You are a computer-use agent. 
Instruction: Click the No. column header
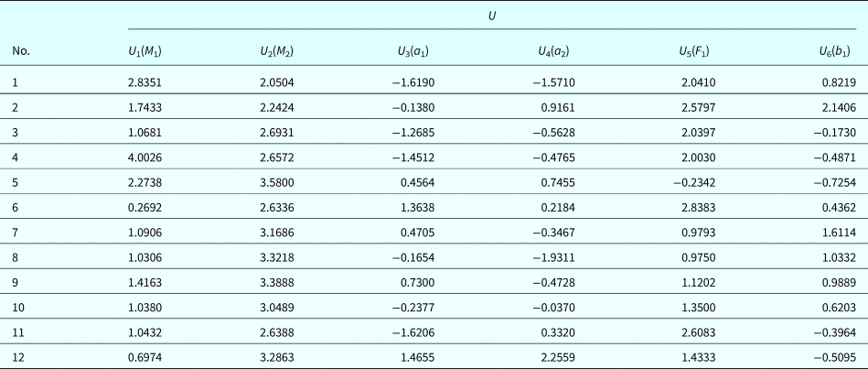[21, 51]
